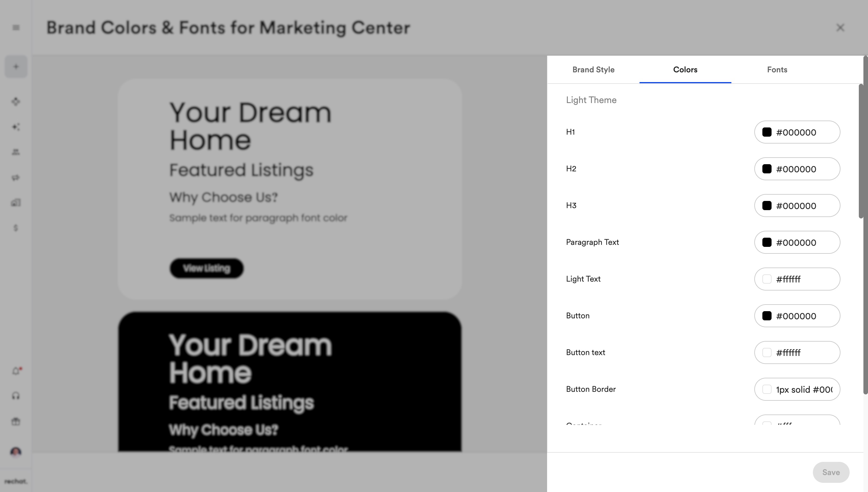Open the properties listings icon in sidebar
The width and height of the screenshot is (868, 492).
click(x=16, y=203)
